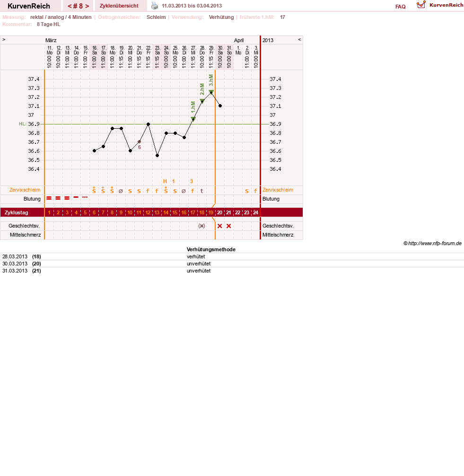Click the # 8 cycle number
The image size is (464, 476).
point(79,6)
